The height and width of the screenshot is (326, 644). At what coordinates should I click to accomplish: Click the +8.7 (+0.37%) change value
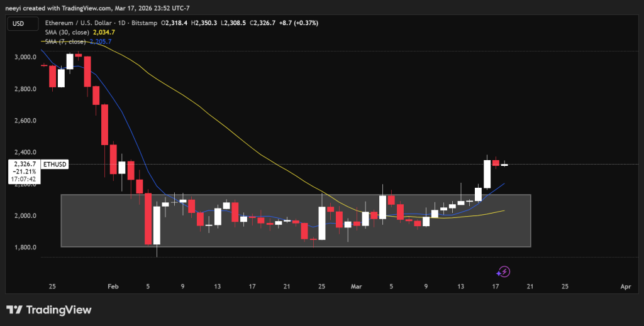[x=299, y=23]
